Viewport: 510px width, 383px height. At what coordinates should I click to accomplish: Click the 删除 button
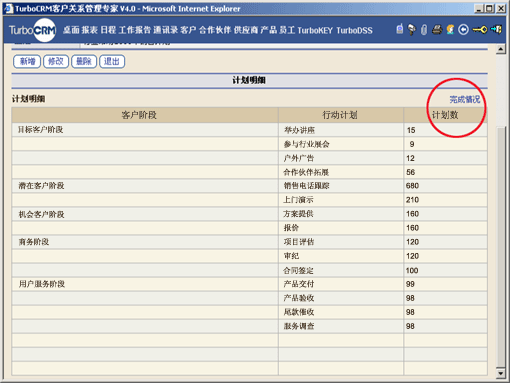tap(84, 61)
